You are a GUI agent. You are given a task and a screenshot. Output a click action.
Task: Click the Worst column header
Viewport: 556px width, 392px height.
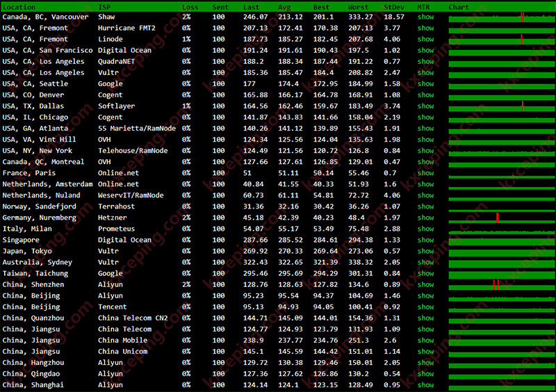(x=358, y=7)
